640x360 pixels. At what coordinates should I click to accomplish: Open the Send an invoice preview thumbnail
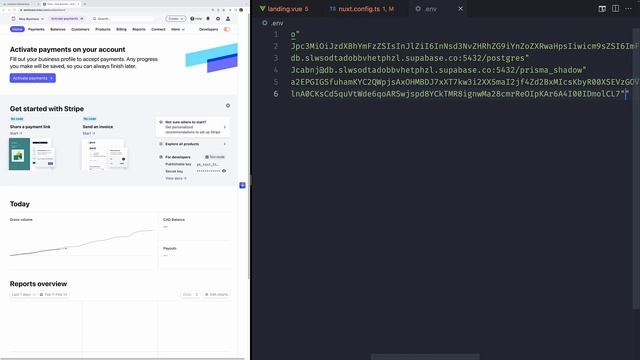point(104,155)
